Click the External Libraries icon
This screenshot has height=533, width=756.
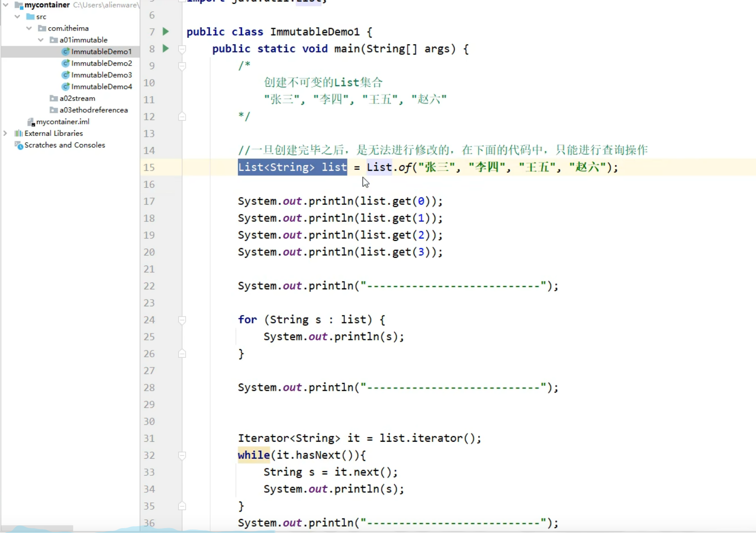pos(18,133)
